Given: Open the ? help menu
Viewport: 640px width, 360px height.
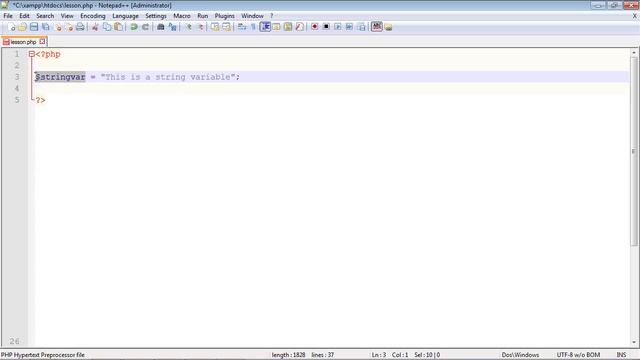Looking at the screenshot, I should 271,16.
